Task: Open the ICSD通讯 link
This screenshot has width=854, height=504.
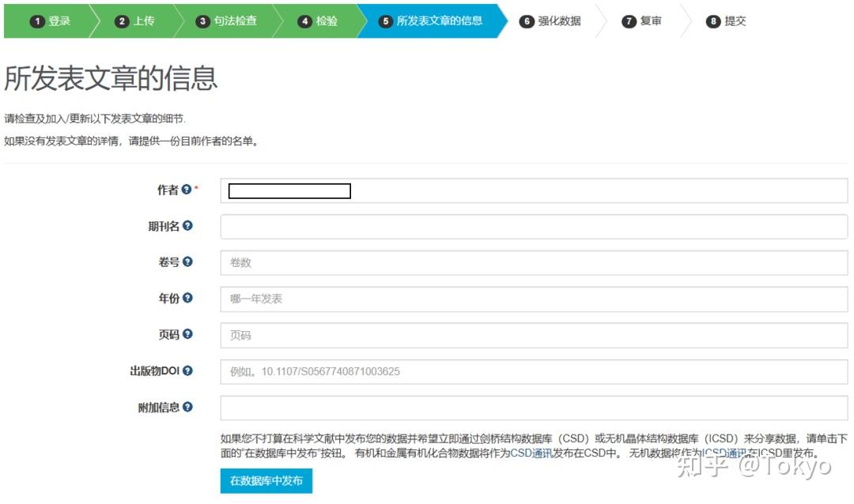Action: point(724,453)
